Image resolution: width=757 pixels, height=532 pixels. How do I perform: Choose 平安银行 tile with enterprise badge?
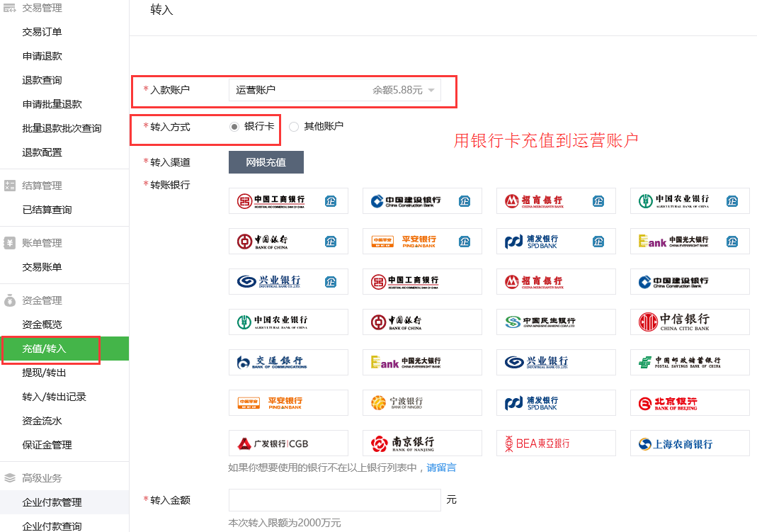pyautogui.click(x=422, y=242)
